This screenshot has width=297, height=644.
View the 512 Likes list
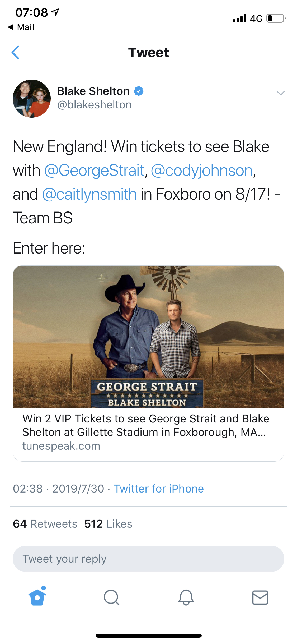coord(108,524)
